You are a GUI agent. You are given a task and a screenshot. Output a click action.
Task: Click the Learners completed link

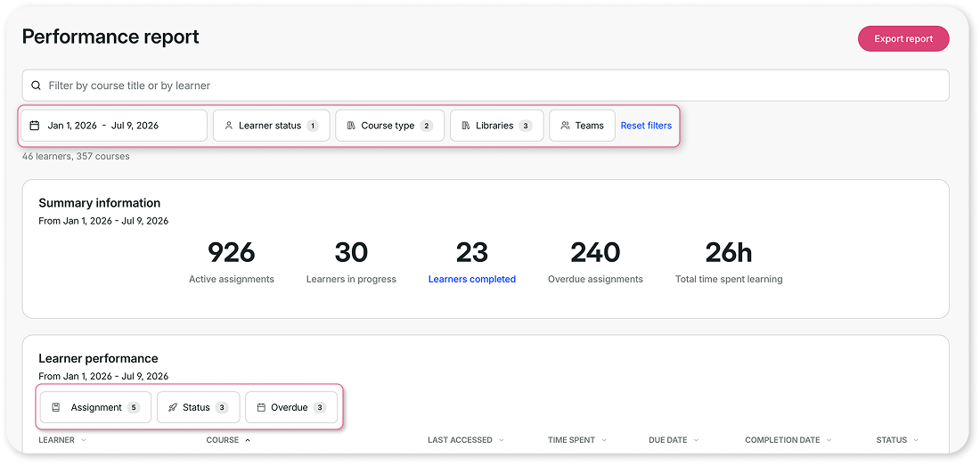[x=472, y=280]
